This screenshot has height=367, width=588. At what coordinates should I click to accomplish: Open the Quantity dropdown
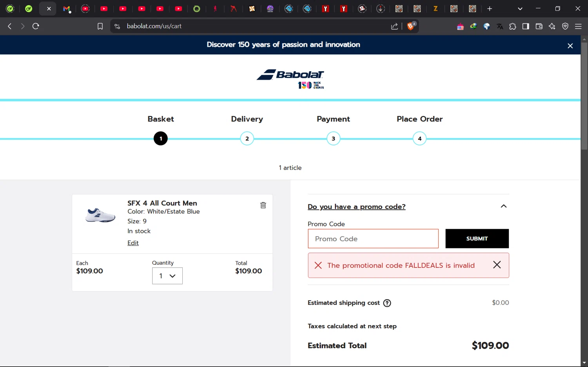[167, 276]
